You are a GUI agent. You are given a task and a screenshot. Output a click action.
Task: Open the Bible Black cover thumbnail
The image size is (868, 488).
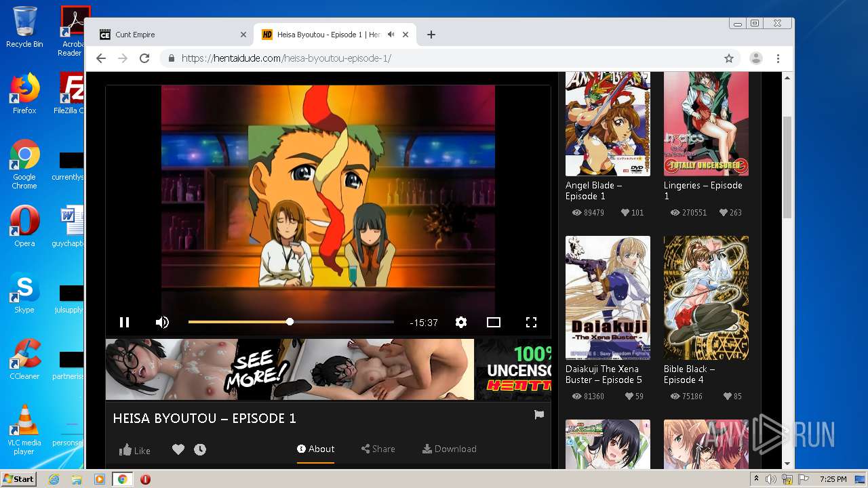pos(706,298)
